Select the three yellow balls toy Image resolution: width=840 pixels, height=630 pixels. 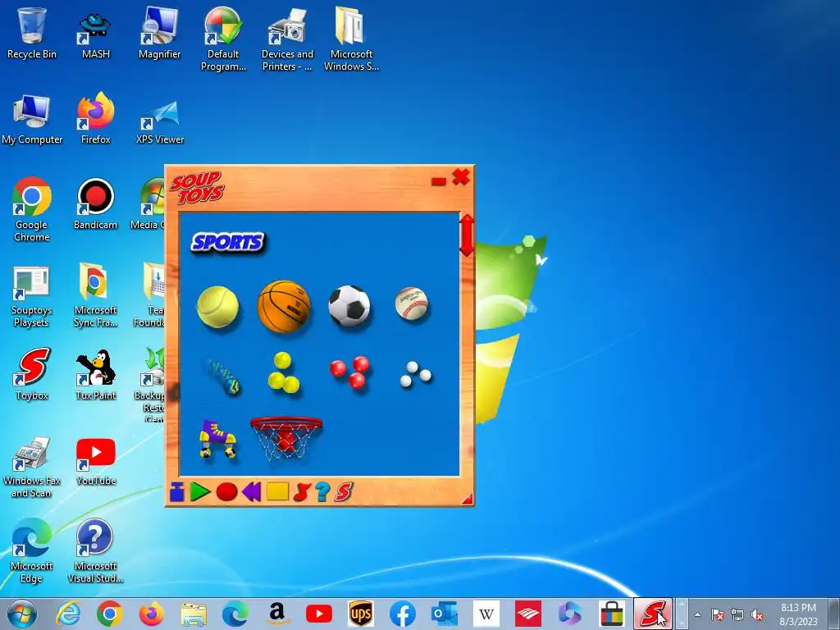(283, 373)
